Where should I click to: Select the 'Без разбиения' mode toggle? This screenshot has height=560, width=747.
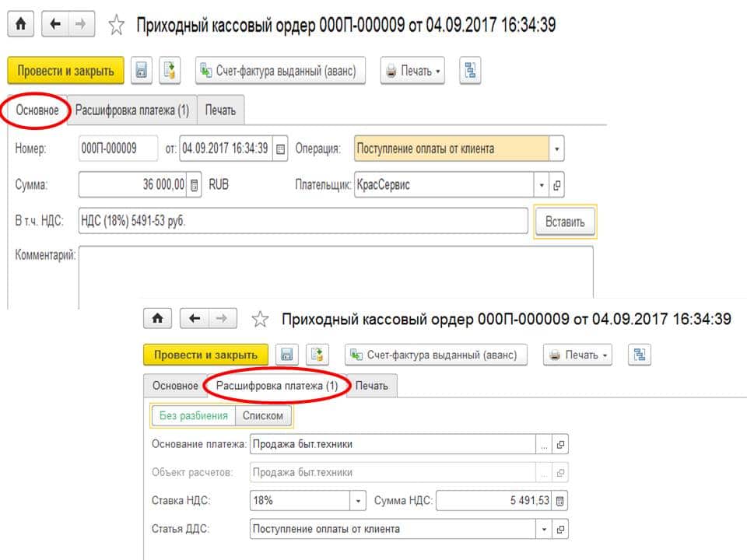click(194, 415)
